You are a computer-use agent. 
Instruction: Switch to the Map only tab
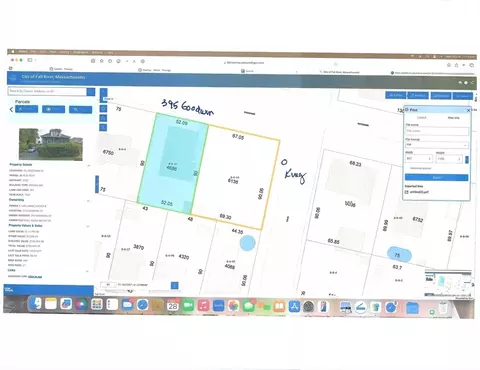[x=453, y=118]
